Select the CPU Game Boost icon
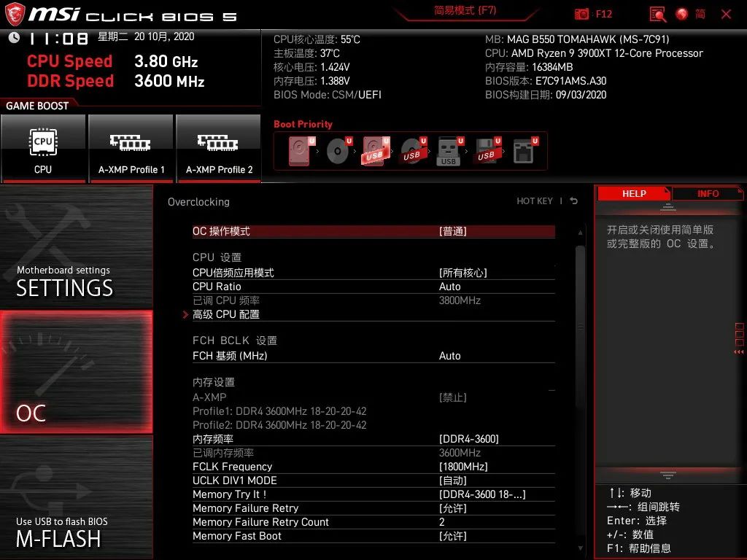The width and height of the screenshot is (747, 560). tap(43, 146)
